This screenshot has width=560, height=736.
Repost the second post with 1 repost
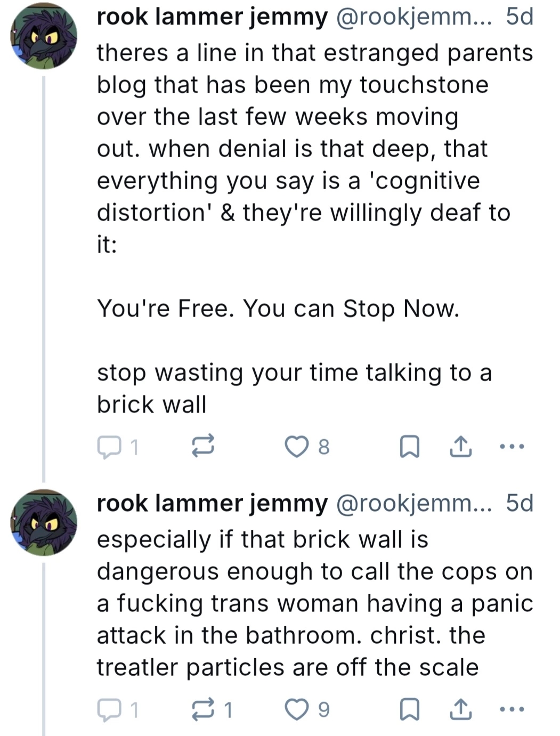tap(203, 709)
